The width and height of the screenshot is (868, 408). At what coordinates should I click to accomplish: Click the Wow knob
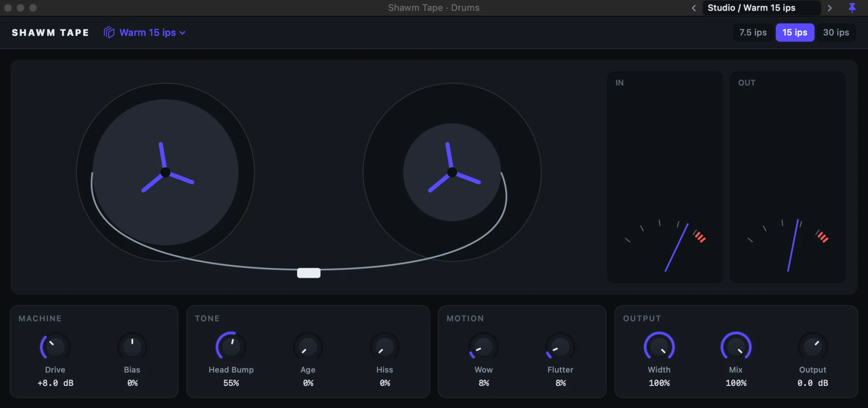pyautogui.click(x=484, y=347)
